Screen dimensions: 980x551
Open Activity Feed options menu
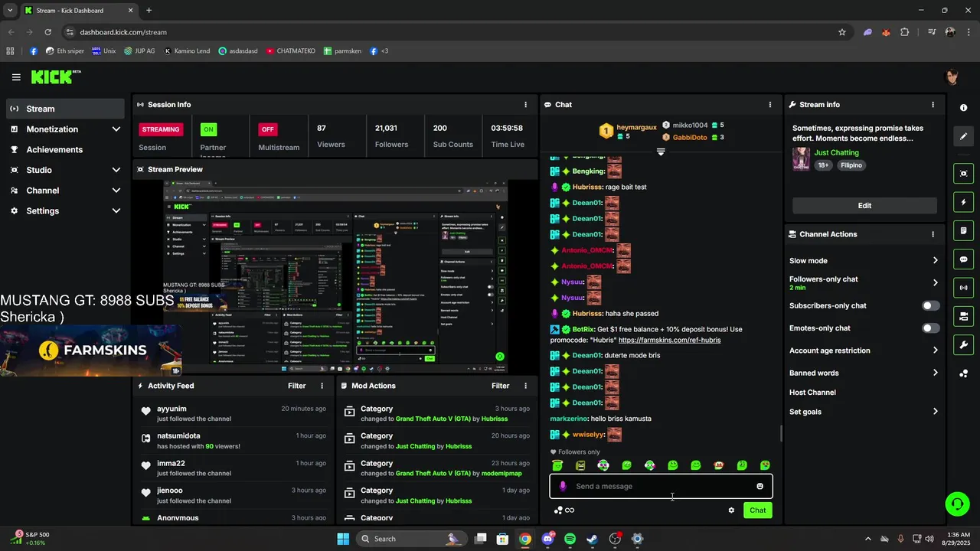[x=322, y=386]
